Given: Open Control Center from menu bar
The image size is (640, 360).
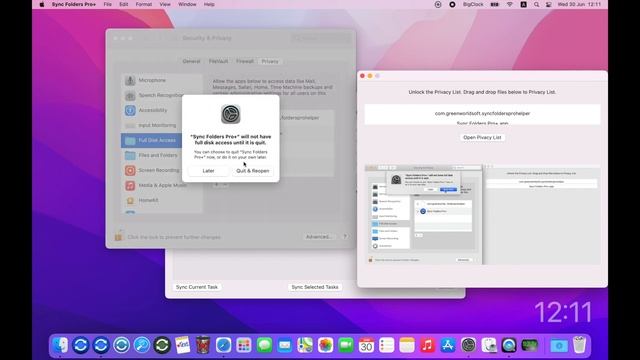Looking at the screenshot, I should point(549,4).
